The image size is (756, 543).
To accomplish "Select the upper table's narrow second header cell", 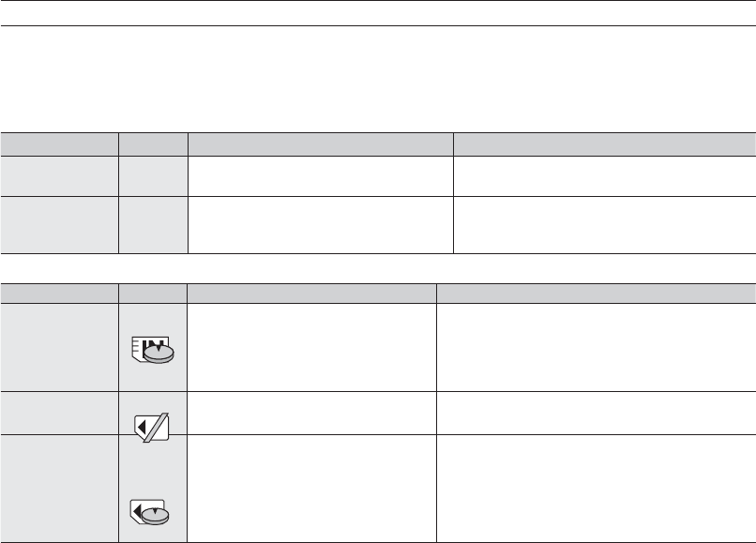I will 153,143.
